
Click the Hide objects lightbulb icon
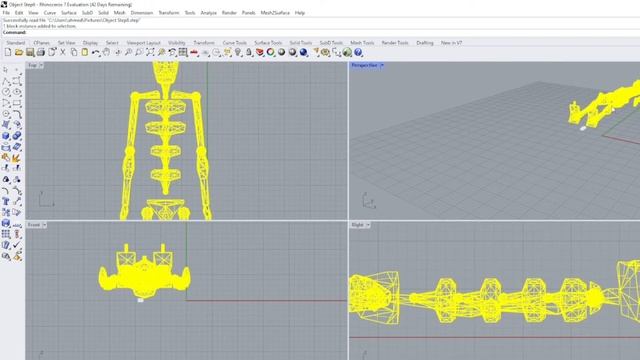(238, 52)
